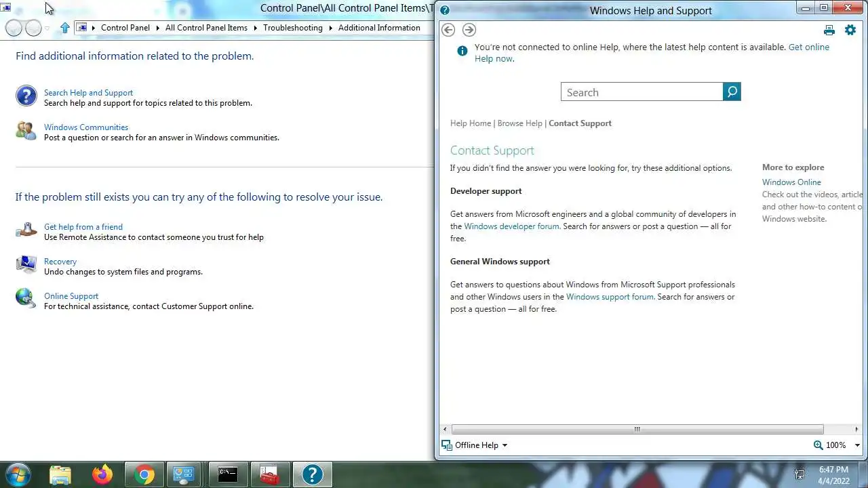This screenshot has height=488, width=868.
Task: Click the zoom magnifier icon in Help status bar
Action: click(x=818, y=445)
